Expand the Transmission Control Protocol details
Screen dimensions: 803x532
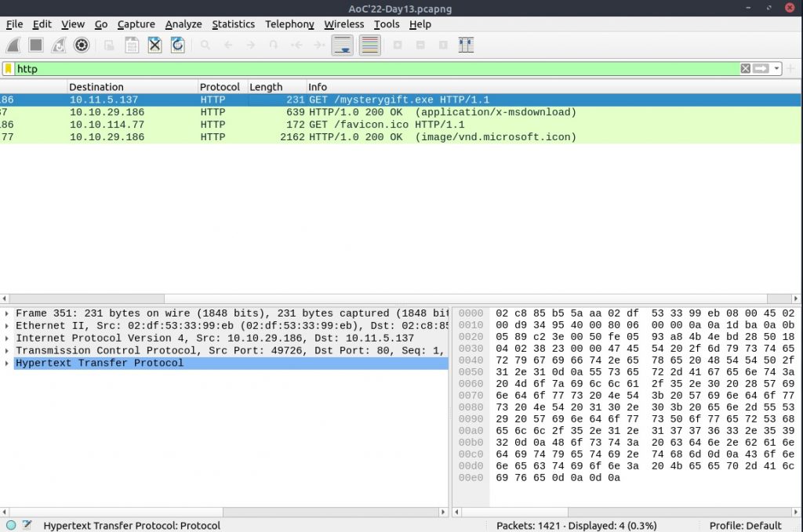coord(7,351)
